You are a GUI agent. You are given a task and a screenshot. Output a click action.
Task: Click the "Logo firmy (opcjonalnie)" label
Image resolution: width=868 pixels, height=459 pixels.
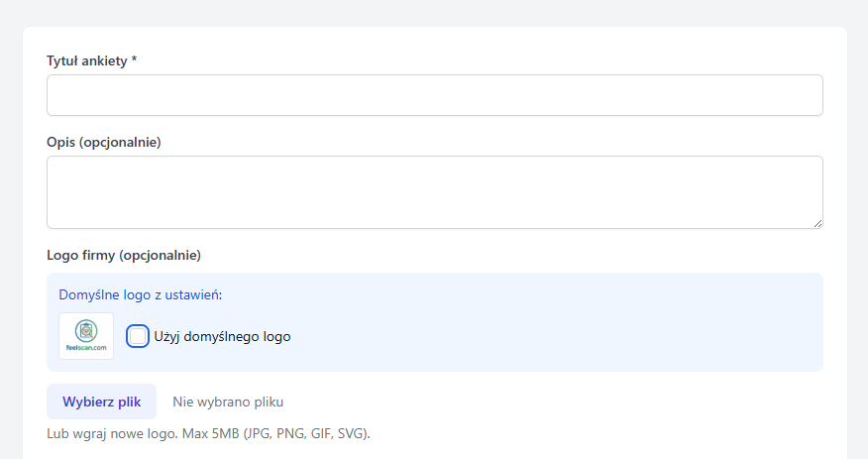tap(124, 256)
